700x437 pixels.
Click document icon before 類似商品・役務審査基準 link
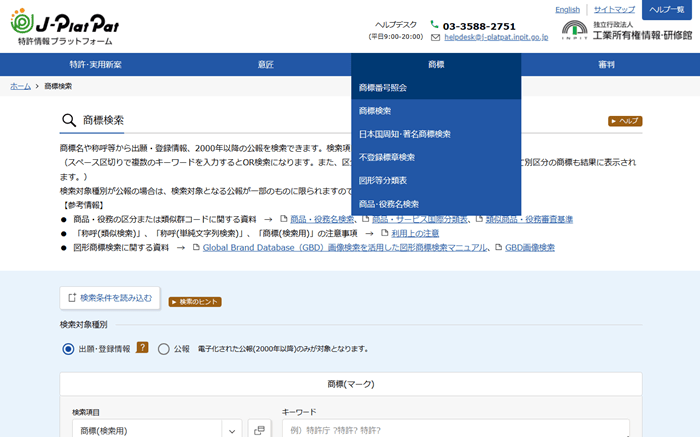click(x=479, y=219)
